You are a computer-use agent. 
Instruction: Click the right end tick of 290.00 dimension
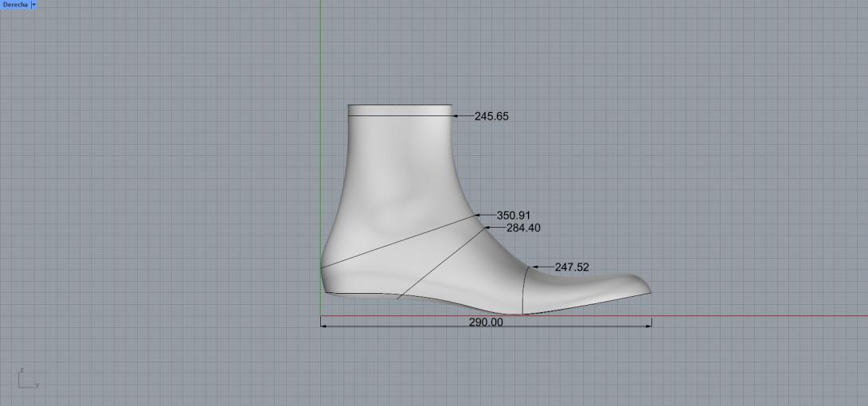pyautogui.click(x=651, y=322)
